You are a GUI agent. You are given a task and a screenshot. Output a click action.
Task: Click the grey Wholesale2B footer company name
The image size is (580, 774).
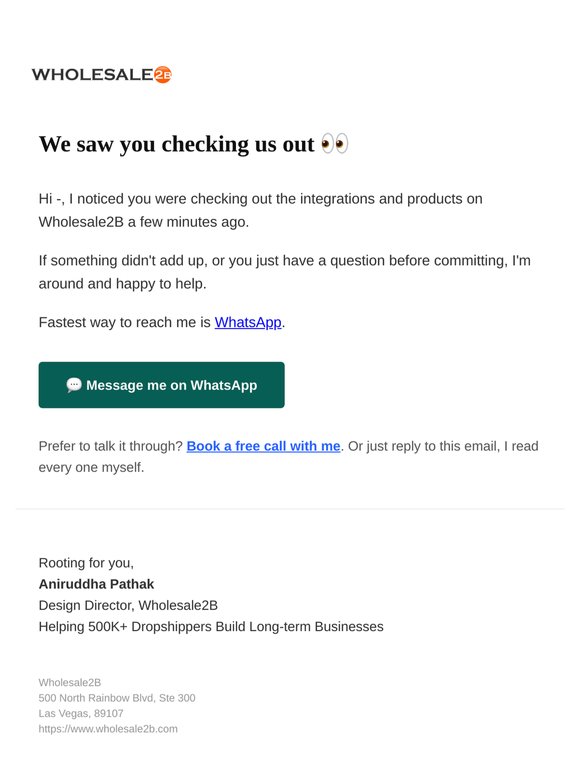pyautogui.click(x=70, y=683)
